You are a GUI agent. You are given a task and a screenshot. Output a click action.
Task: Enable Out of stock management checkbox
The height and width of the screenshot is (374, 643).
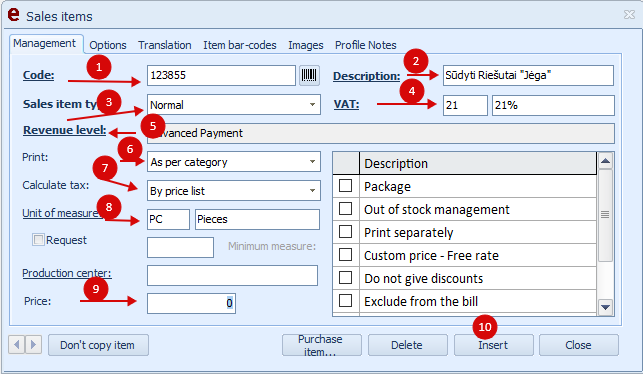[x=345, y=209]
